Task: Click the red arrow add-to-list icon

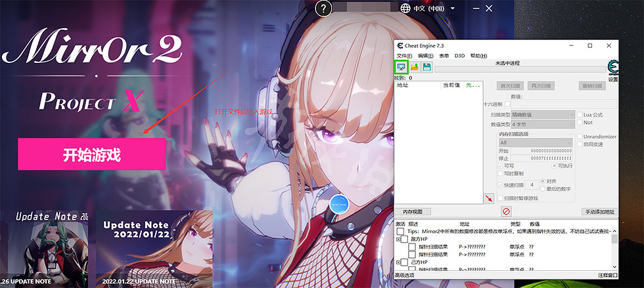Action: 488,198
